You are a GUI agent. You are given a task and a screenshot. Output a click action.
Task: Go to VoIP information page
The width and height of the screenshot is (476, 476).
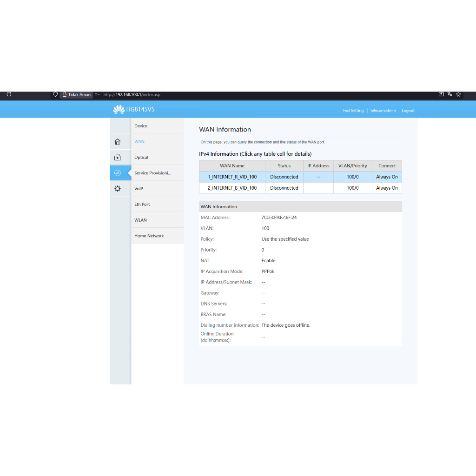coord(139,189)
